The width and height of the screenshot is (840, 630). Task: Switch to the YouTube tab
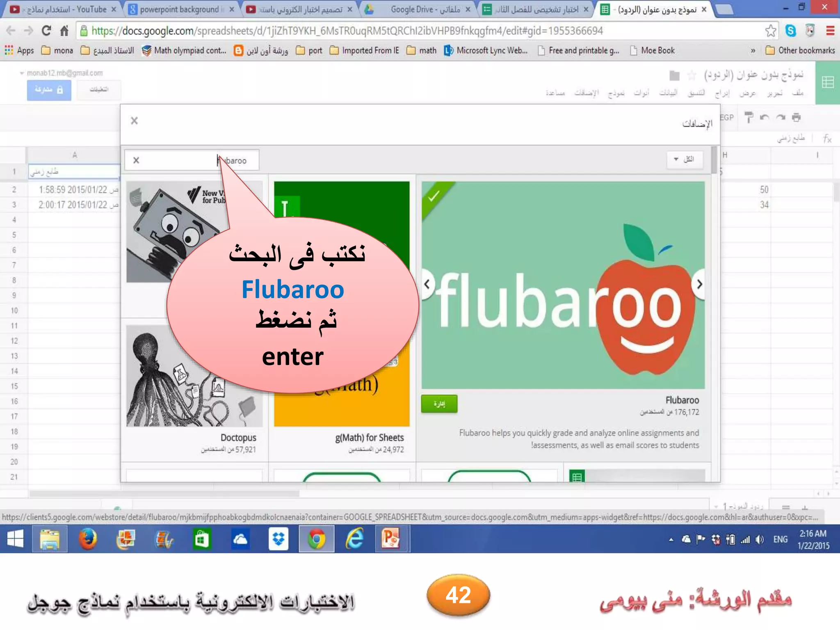(x=64, y=9)
